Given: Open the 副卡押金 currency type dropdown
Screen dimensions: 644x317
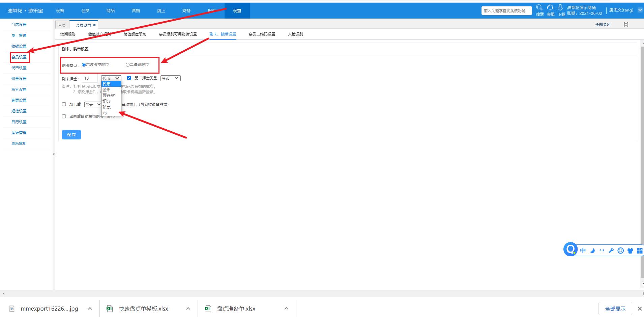Looking at the screenshot, I should point(111,78).
